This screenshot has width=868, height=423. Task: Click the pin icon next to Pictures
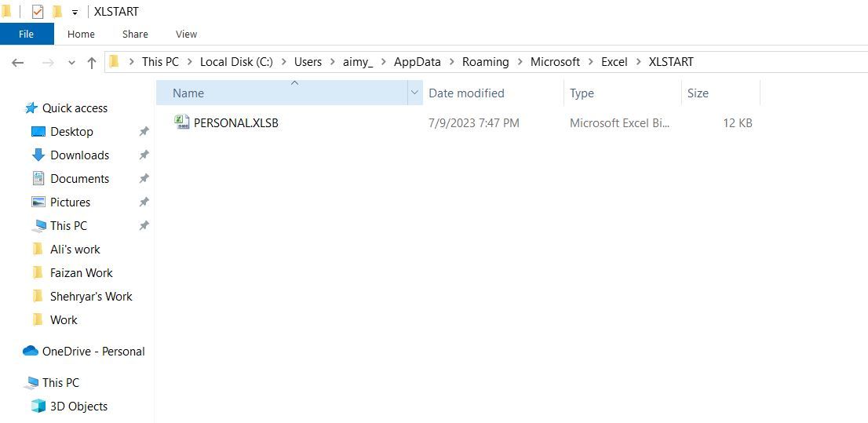click(144, 202)
